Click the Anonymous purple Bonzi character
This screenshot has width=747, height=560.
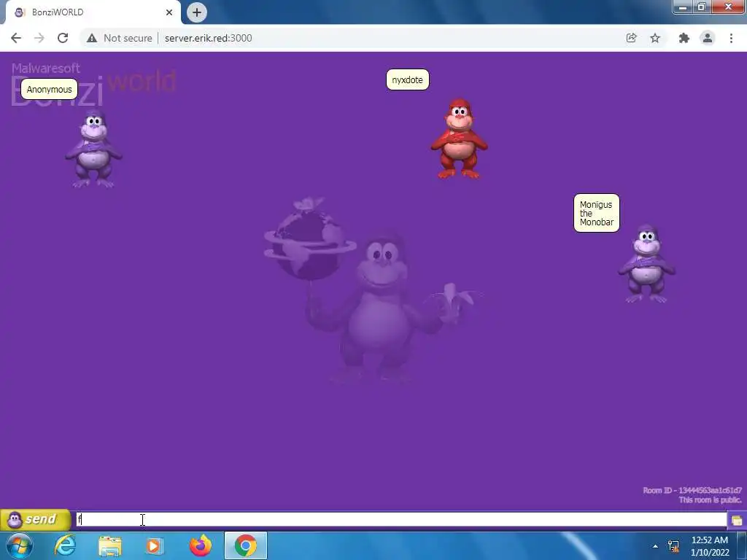click(x=94, y=149)
